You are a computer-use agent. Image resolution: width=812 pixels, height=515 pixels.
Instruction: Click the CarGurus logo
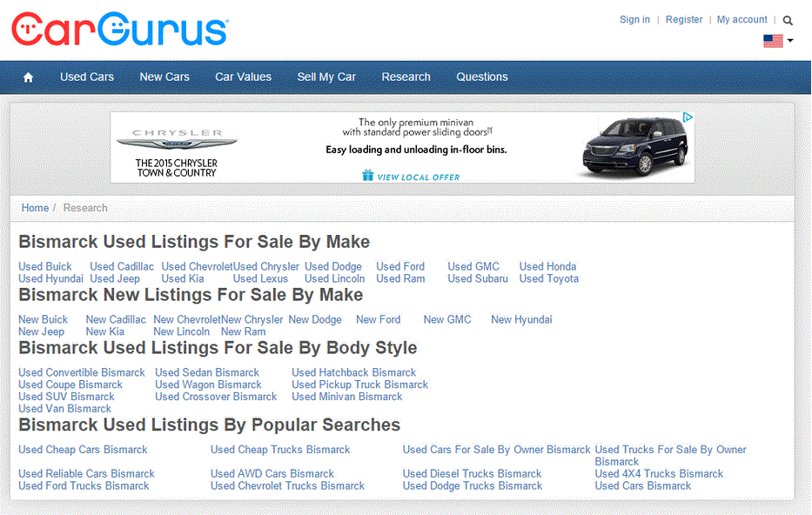[x=120, y=29]
